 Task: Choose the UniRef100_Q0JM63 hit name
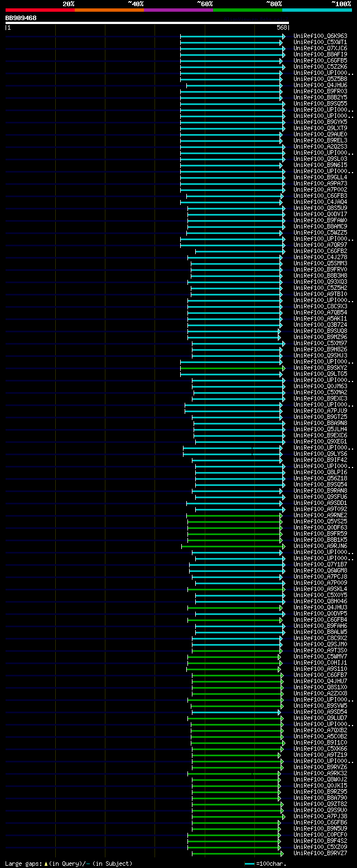[x=320, y=387]
